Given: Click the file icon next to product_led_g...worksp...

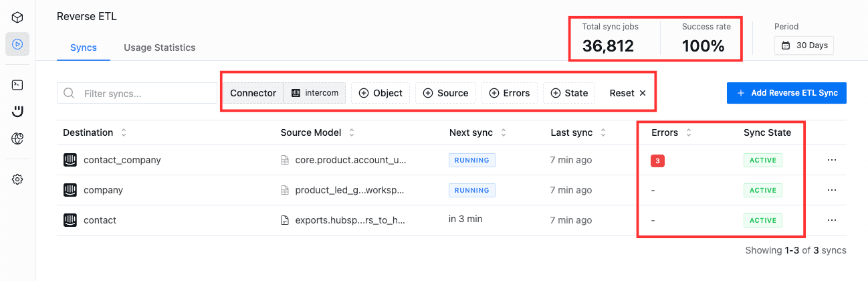Looking at the screenshot, I should [x=285, y=190].
